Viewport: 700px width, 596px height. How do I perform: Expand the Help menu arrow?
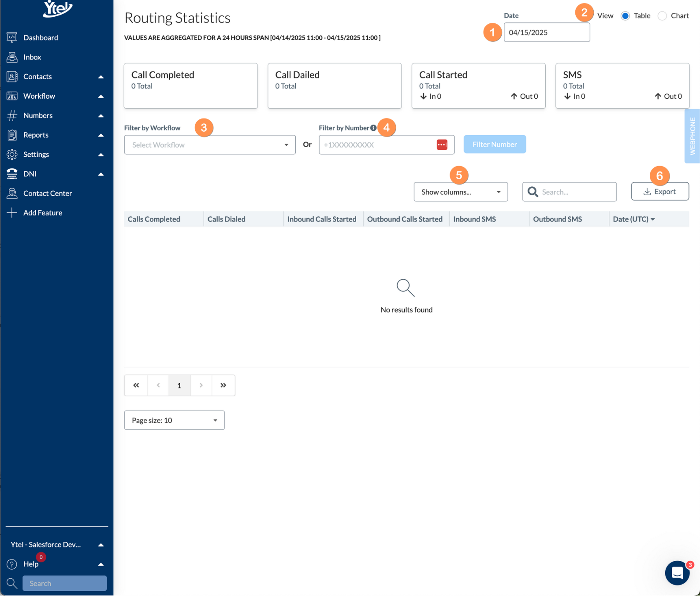(x=101, y=564)
